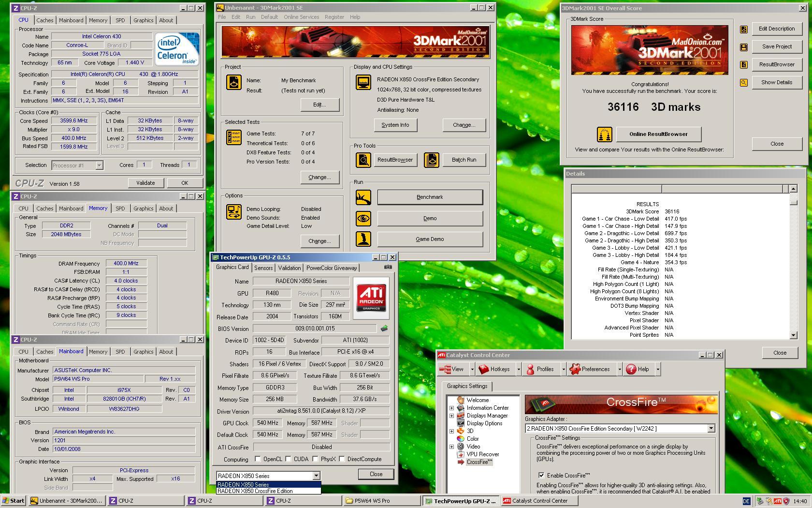This screenshot has width=812, height=508.
Task: Click the Close button in the Details window
Action: coord(780,353)
